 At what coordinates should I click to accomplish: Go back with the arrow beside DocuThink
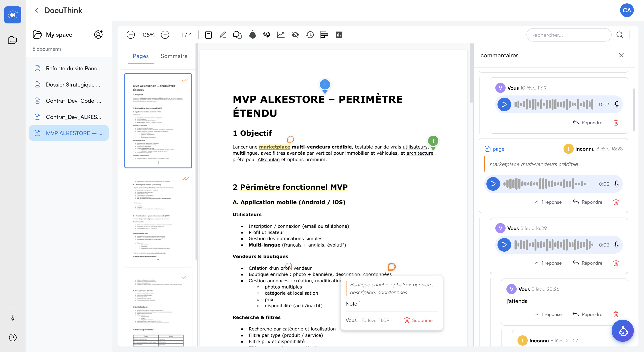tap(36, 10)
